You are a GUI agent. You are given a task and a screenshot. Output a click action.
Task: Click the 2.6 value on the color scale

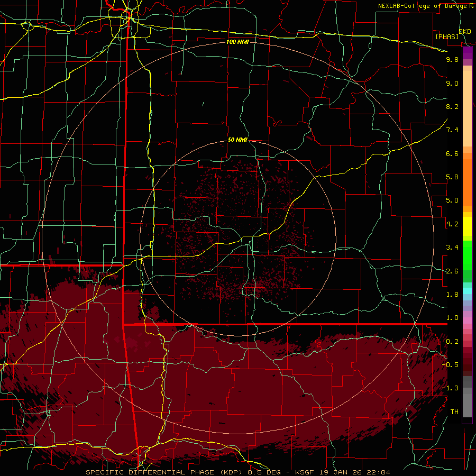point(452,271)
